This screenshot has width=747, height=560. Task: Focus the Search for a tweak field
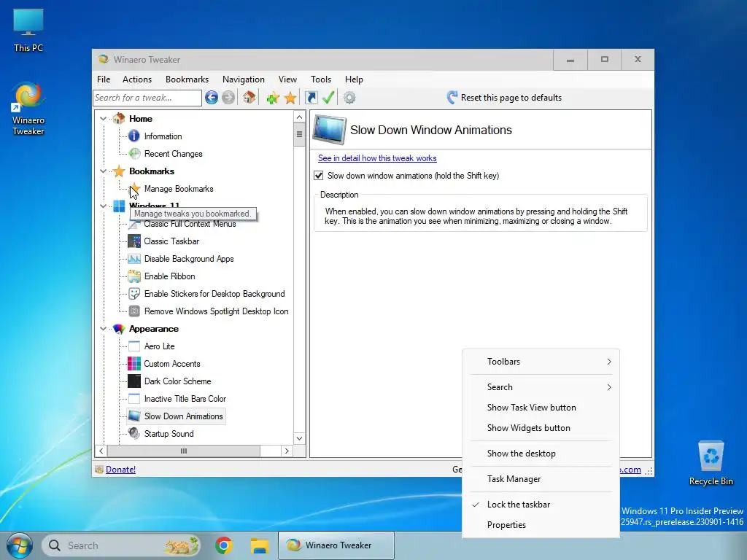pyautogui.click(x=147, y=98)
